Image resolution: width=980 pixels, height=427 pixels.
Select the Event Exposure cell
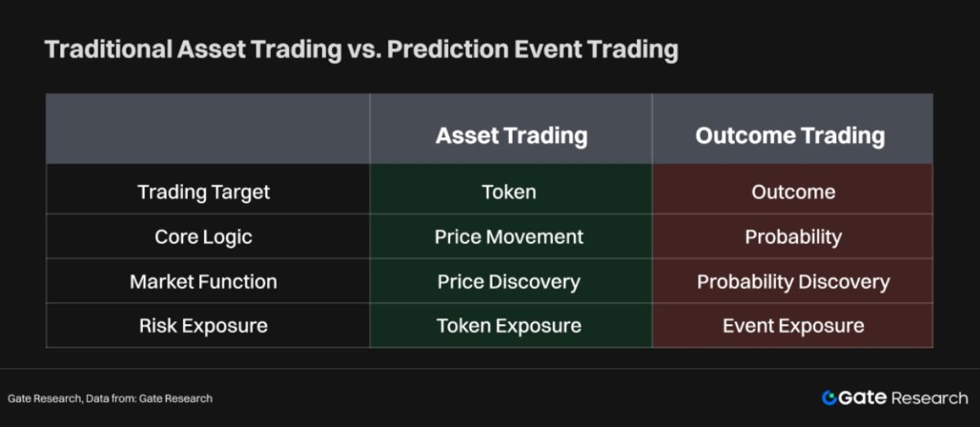pyautogui.click(x=792, y=326)
